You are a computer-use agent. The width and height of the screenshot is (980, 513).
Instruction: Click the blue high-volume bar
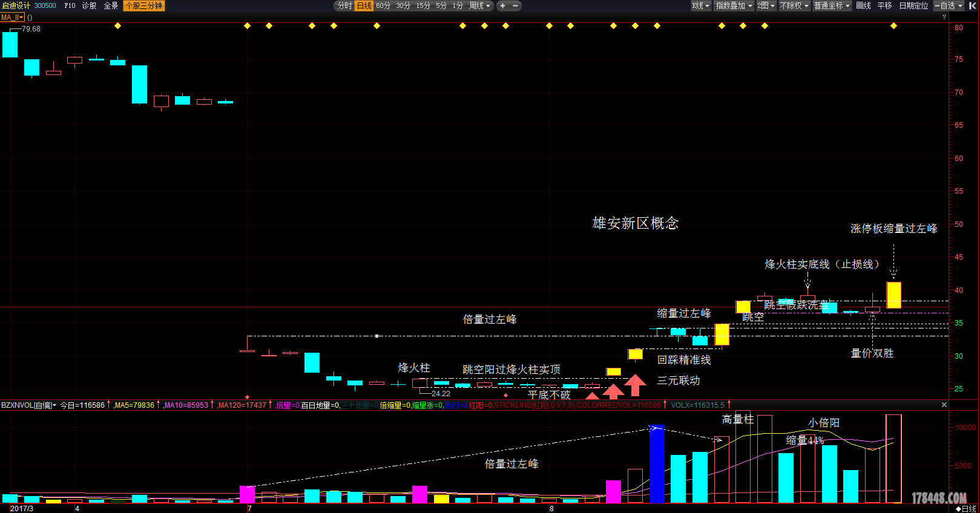point(657,464)
